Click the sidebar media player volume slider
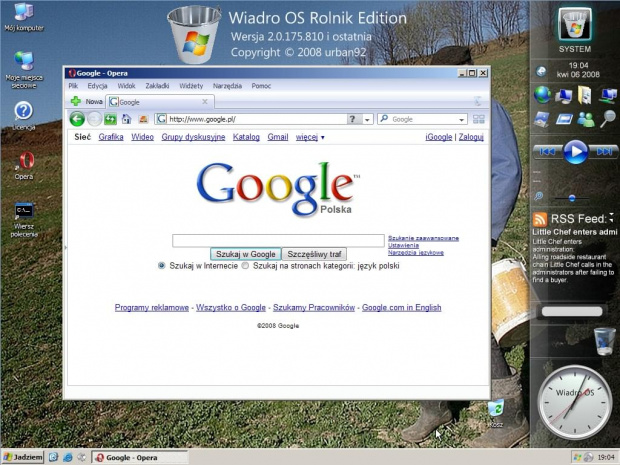 (571, 198)
